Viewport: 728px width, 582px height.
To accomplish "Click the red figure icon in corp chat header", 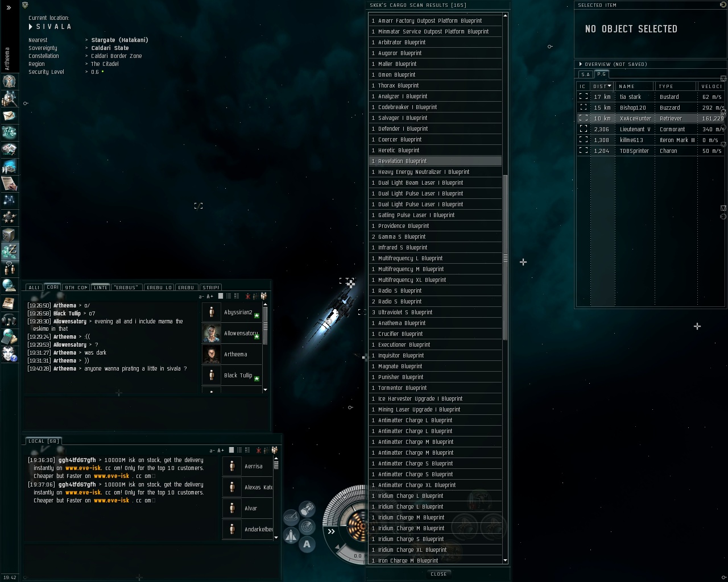I will [x=248, y=296].
